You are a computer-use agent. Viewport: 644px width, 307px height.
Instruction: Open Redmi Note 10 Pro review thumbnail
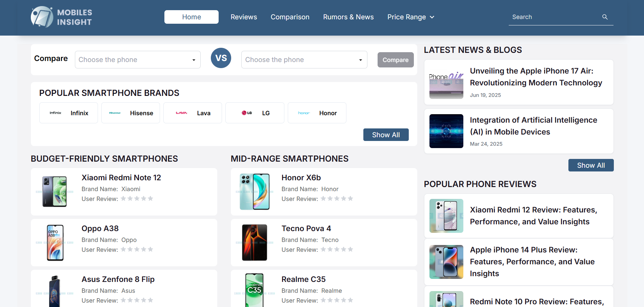(446, 299)
